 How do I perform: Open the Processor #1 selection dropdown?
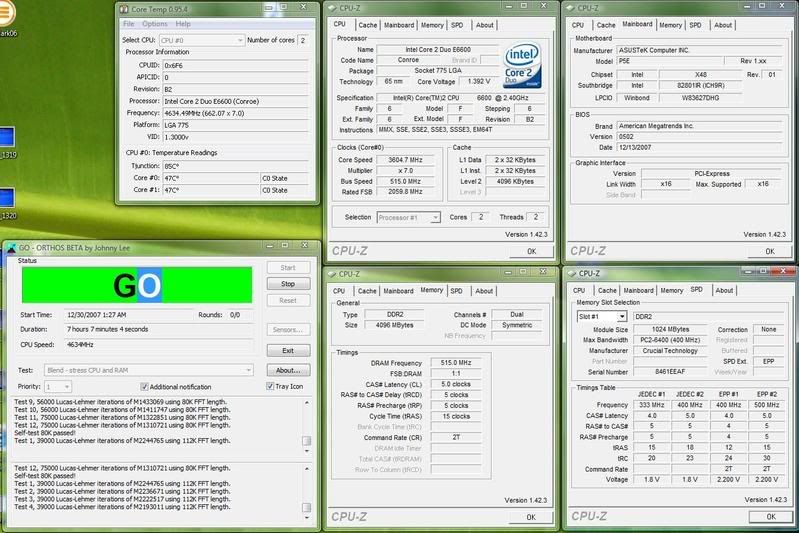pos(408,218)
